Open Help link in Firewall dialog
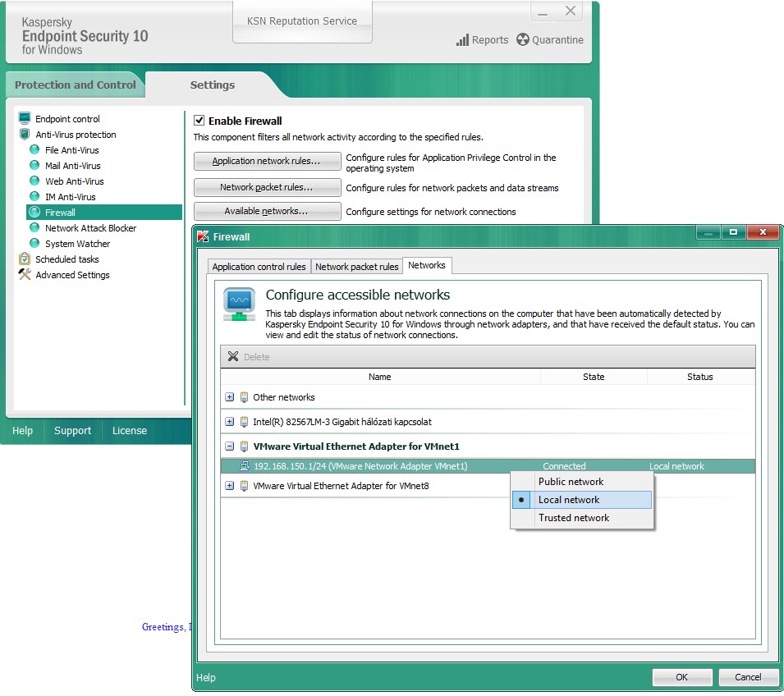The image size is (784, 696). (206, 677)
